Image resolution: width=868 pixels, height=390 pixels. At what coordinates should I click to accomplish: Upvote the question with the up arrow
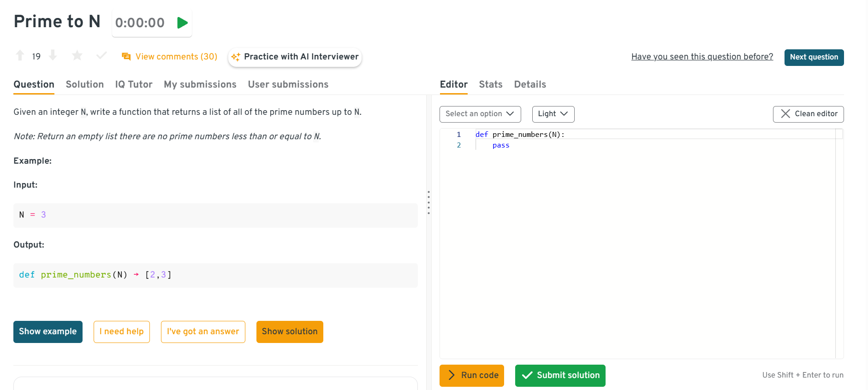click(20, 56)
